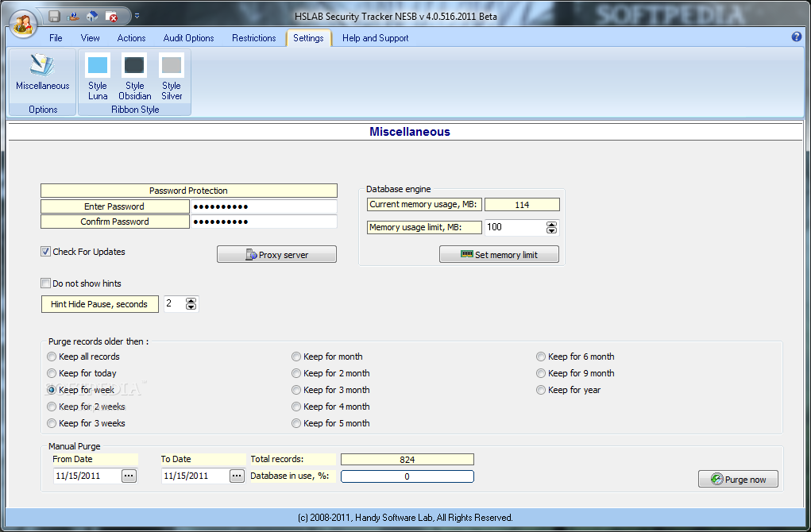Apply the Style Silver ribbon theme
This screenshot has height=532, width=811.
(x=172, y=76)
